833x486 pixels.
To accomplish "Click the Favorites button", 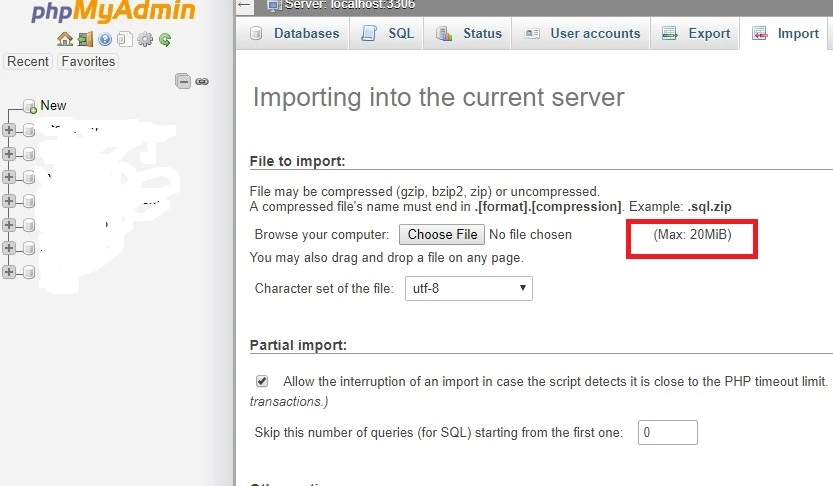I will 88,62.
